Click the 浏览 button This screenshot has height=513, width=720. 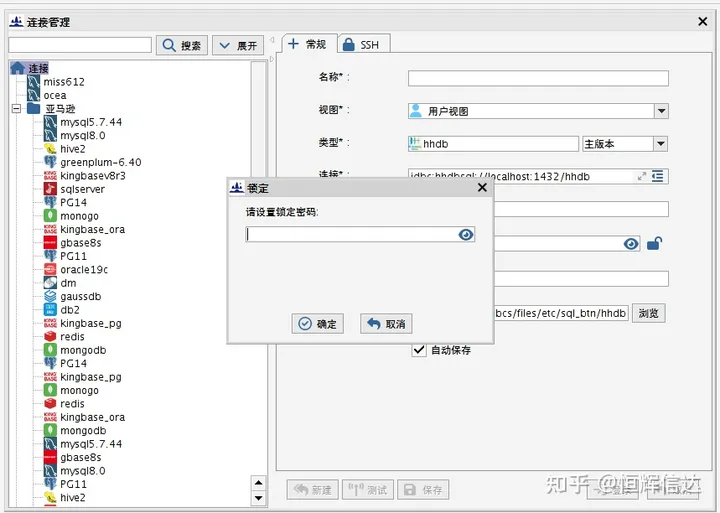648,313
